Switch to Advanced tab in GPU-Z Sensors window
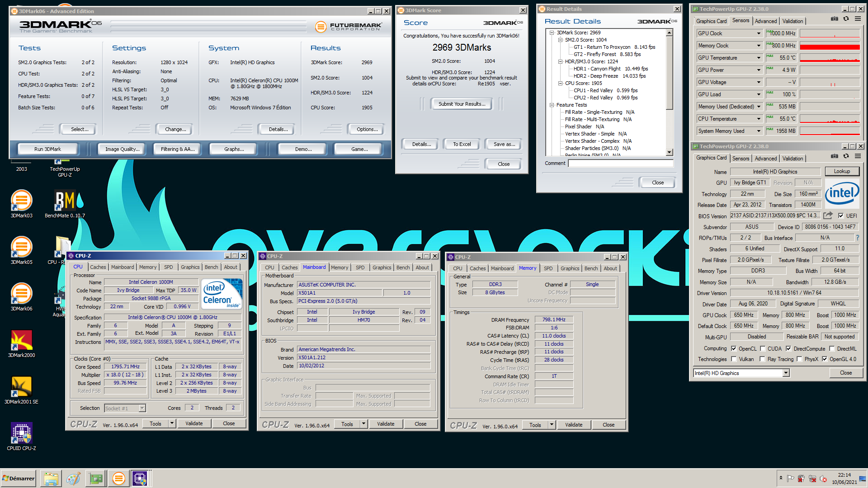Viewport: 868px width, 488px height. pyautogui.click(x=766, y=21)
